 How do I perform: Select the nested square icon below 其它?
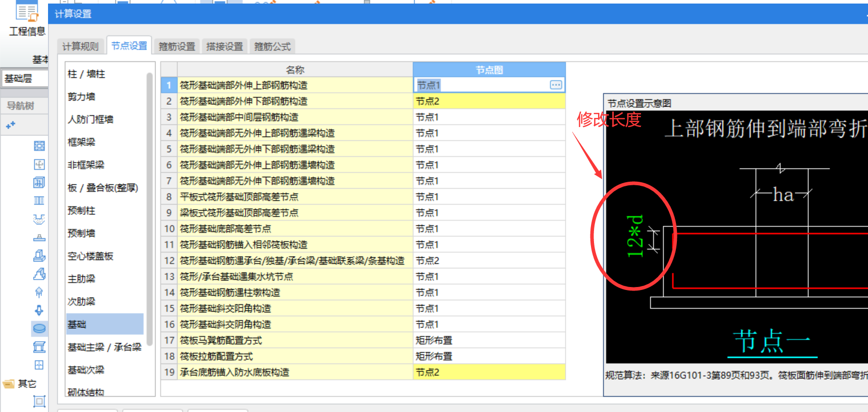coord(39,401)
